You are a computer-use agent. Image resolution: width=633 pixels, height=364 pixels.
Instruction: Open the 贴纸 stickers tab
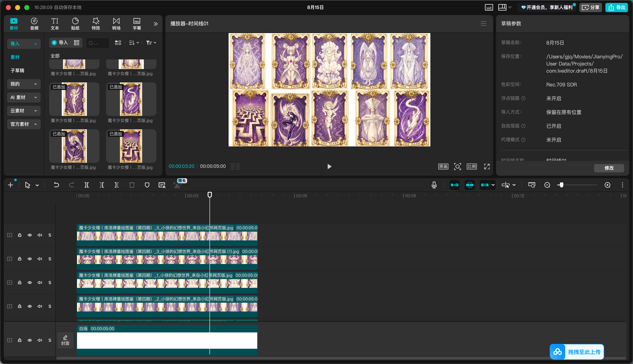pyautogui.click(x=75, y=24)
